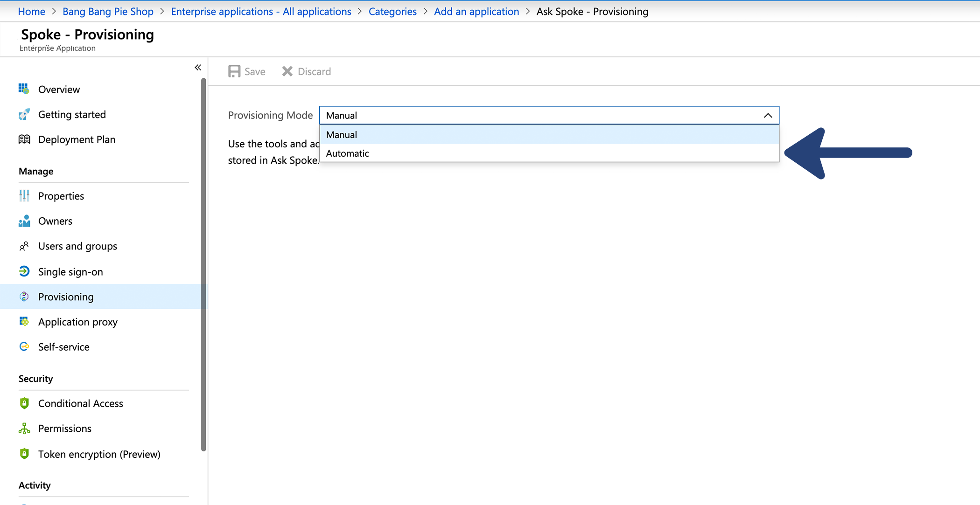Click Home breadcrumb link
Viewport: 980px width, 505px height.
[31, 11]
